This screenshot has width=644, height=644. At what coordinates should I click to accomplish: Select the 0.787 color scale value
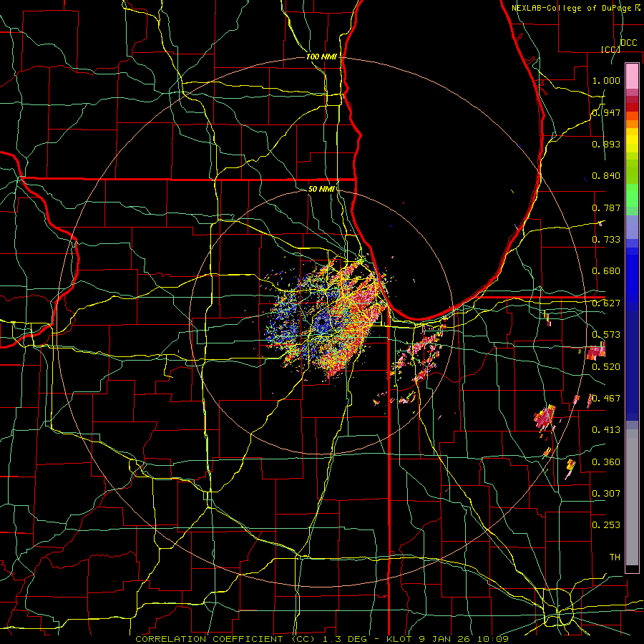pos(606,208)
